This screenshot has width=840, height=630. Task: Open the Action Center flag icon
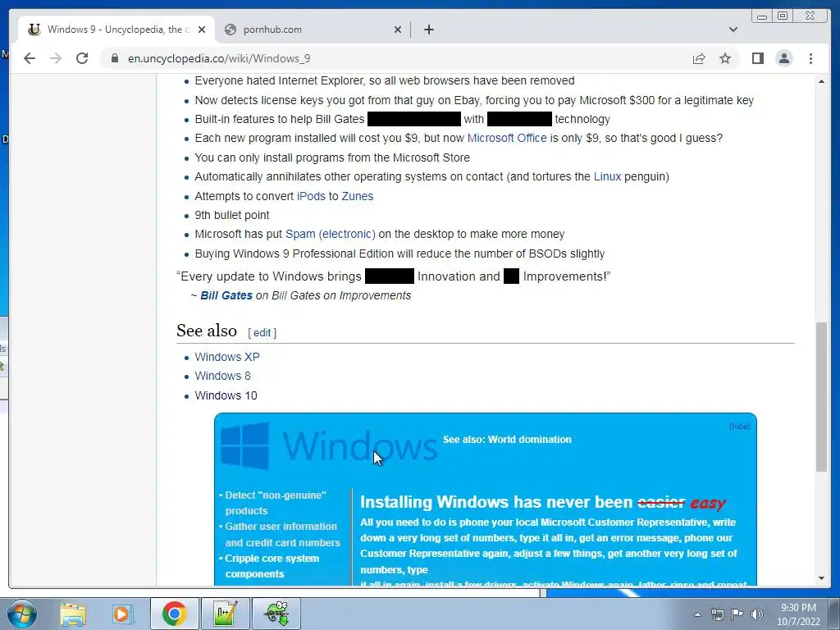pos(737,614)
